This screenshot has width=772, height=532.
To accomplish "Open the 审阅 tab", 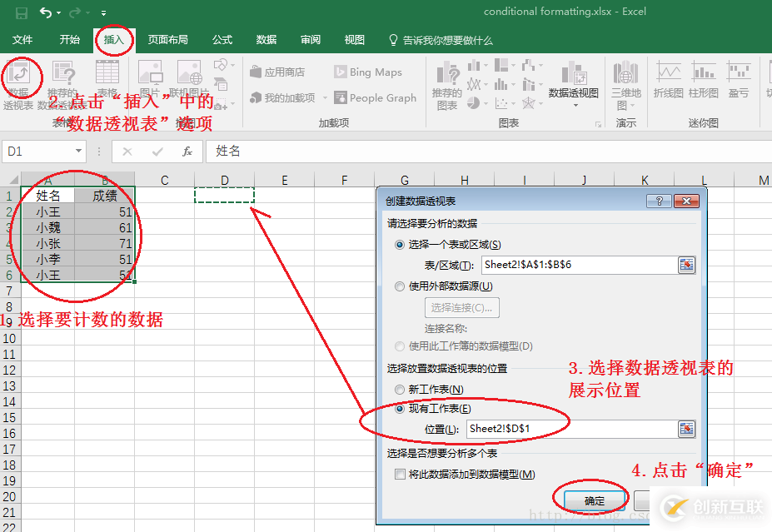I will (x=311, y=40).
